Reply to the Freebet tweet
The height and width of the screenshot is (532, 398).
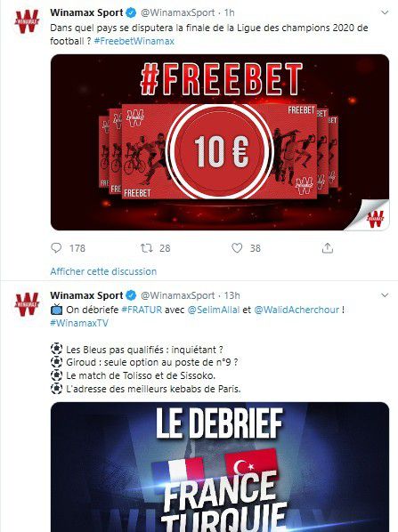(56, 248)
